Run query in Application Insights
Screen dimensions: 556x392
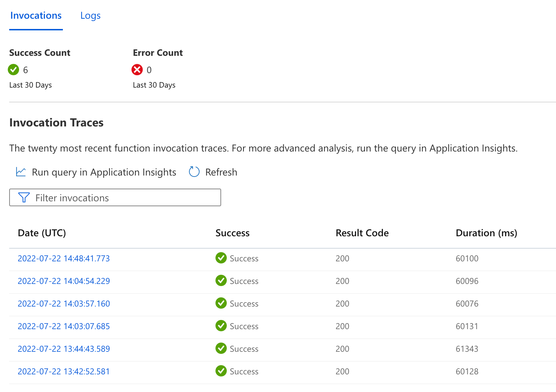[104, 172]
